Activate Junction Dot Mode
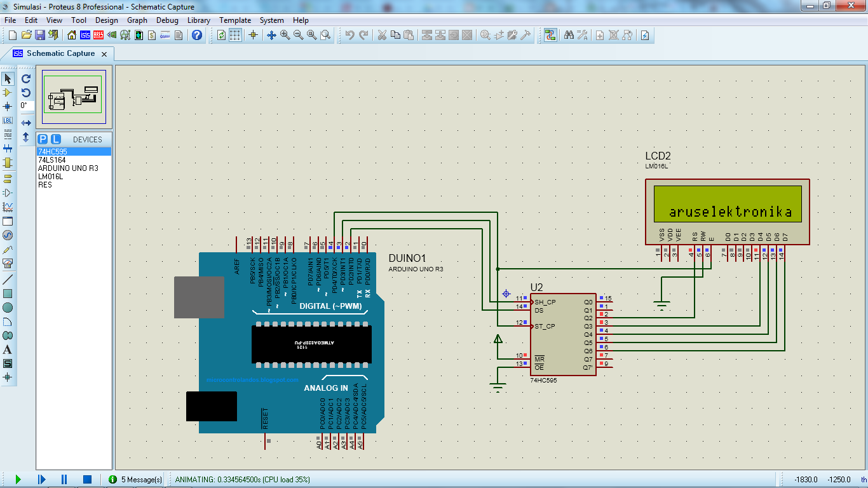The image size is (868, 488). (8, 106)
